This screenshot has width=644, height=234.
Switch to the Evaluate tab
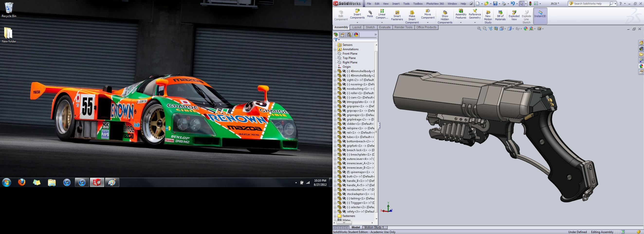pyautogui.click(x=385, y=27)
